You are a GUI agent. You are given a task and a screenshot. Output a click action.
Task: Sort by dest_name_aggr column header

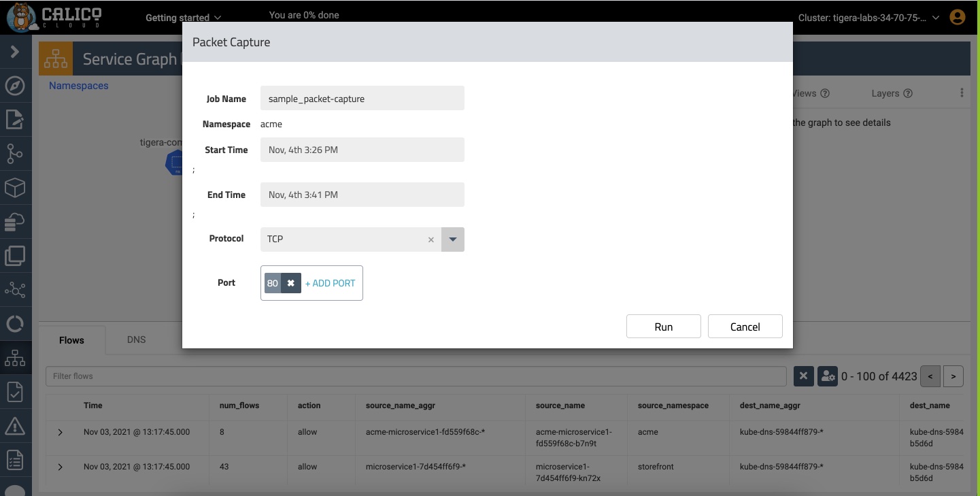(x=770, y=406)
